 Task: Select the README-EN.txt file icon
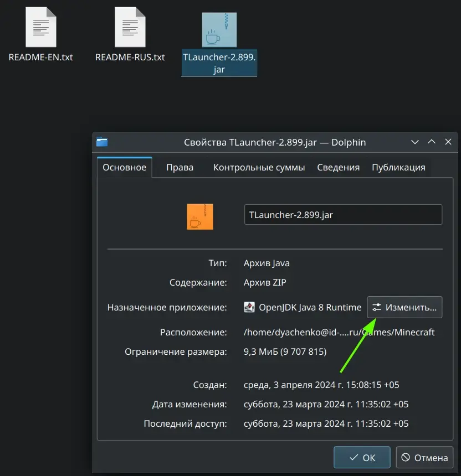[41, 27]
